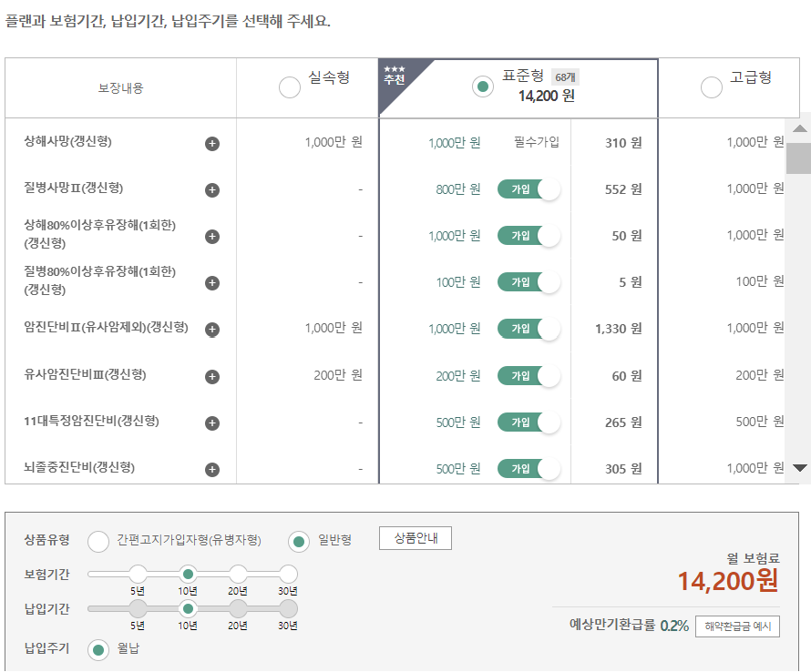Set 보험기간 slider to 30년

(288, 574)
